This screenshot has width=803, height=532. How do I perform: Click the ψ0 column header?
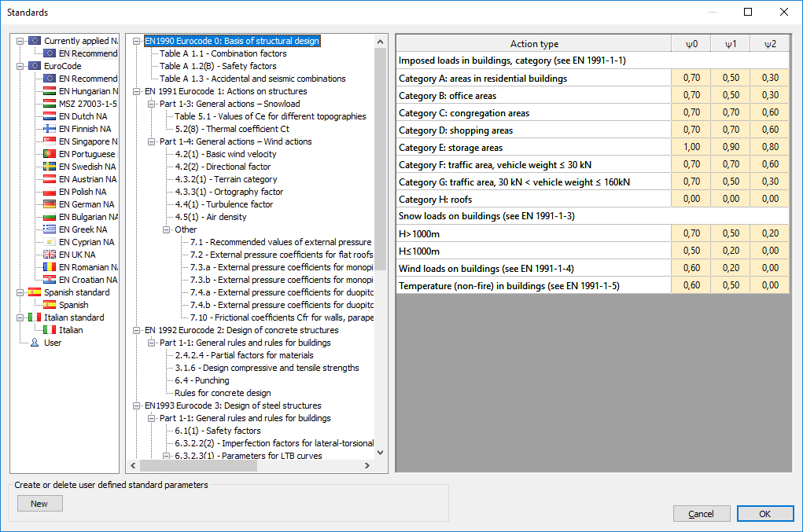click(691, 43)
